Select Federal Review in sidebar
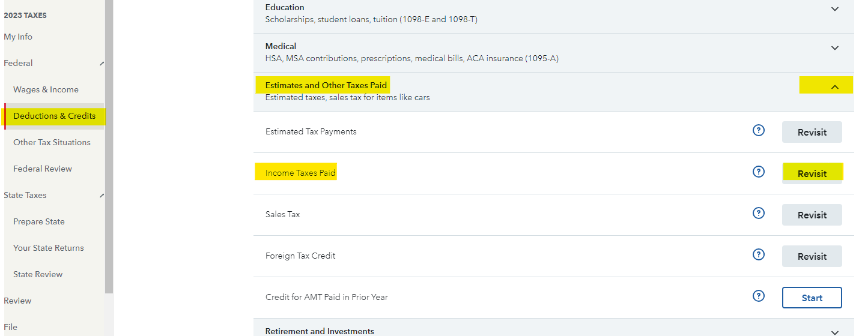Image resolution: width=868 pixels, height=336 pixels. [x=43, y=169]
